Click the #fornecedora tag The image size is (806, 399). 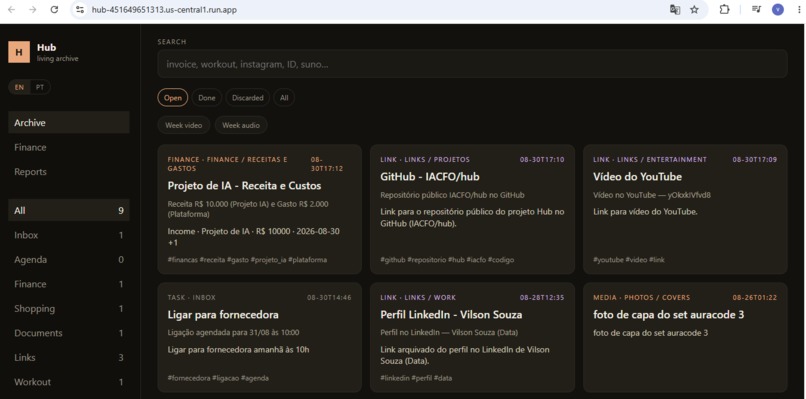(189, 378)
